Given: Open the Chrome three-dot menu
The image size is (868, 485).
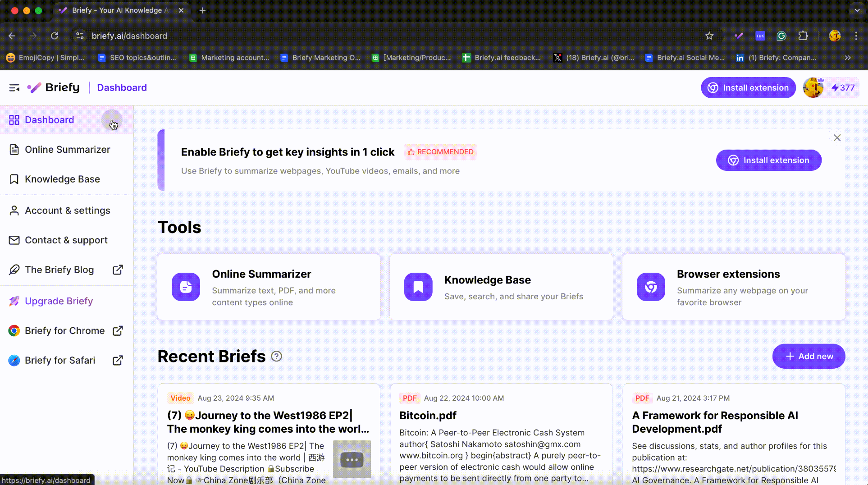Looking at the screenshot, I should coord(856,36).
